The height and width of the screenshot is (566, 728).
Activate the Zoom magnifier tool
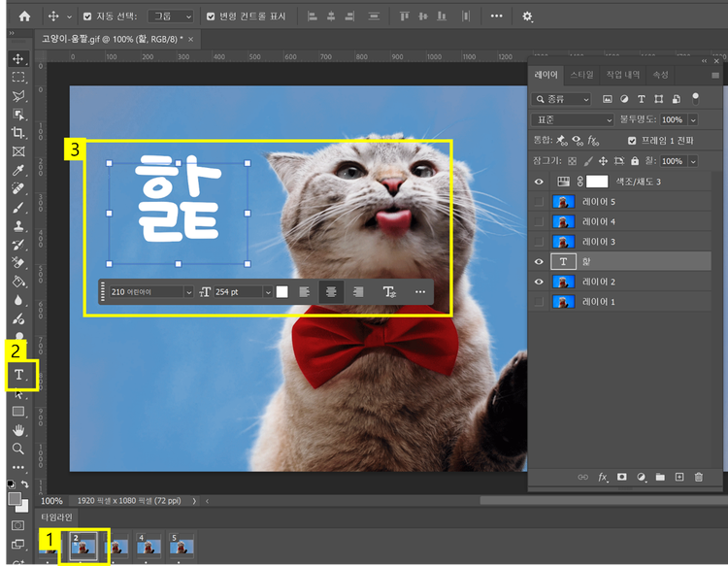click(17, 449)
